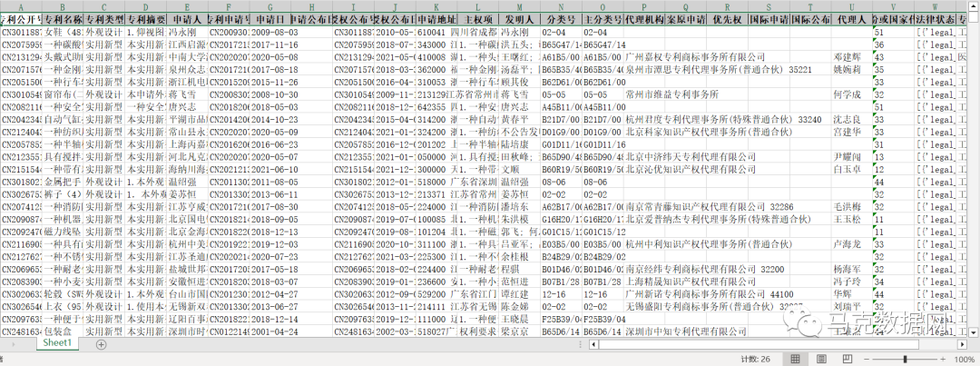The height and width of the screenshot is (366, 980).
Task: Switch to Page Break Preview in the status bar
Action: 846,359
